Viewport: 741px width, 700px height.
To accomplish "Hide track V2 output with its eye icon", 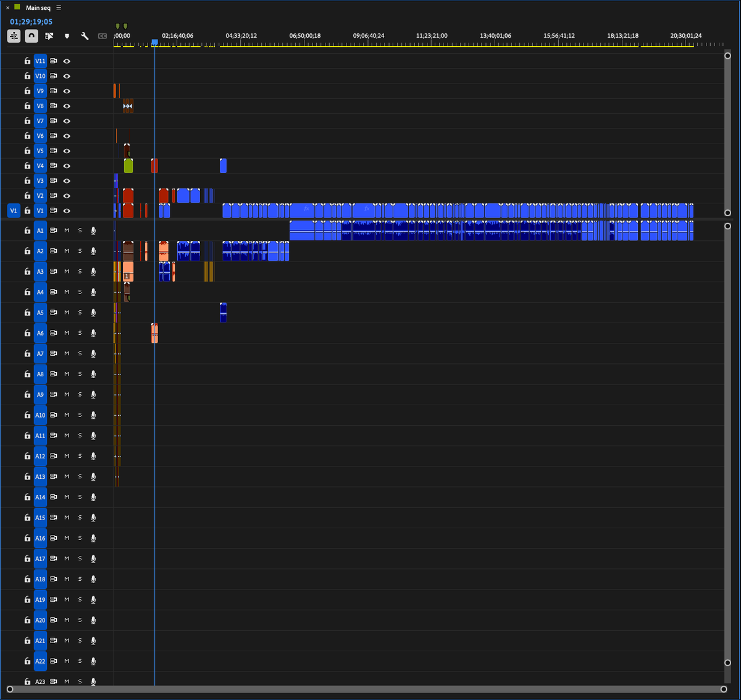I will point(66,195).
